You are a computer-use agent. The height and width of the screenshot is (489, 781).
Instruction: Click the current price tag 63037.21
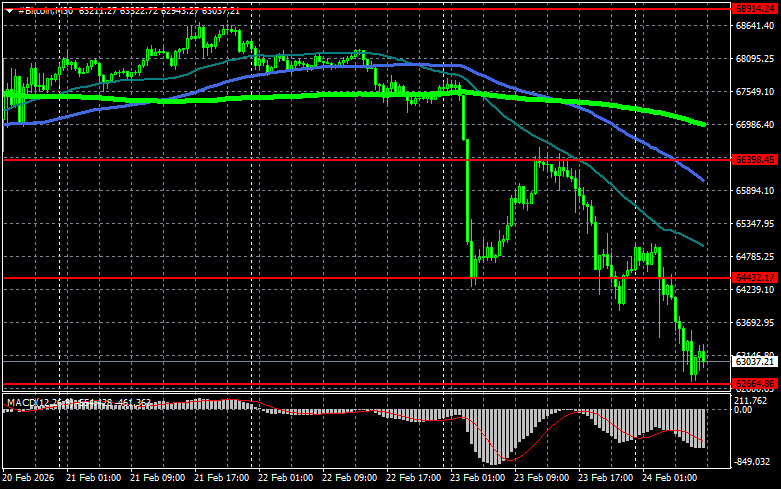(x=755, y=363)
